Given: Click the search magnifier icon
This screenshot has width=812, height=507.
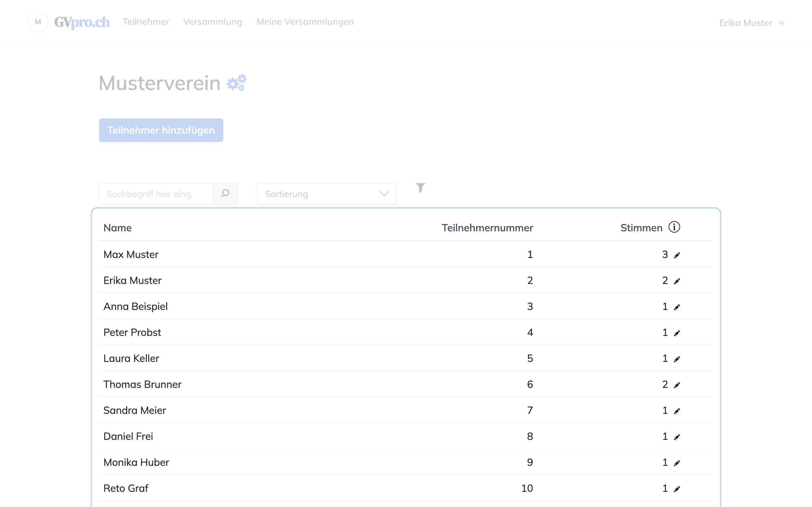Looking at the screenshot, I should pyautogui.click(x=225, y=193).
